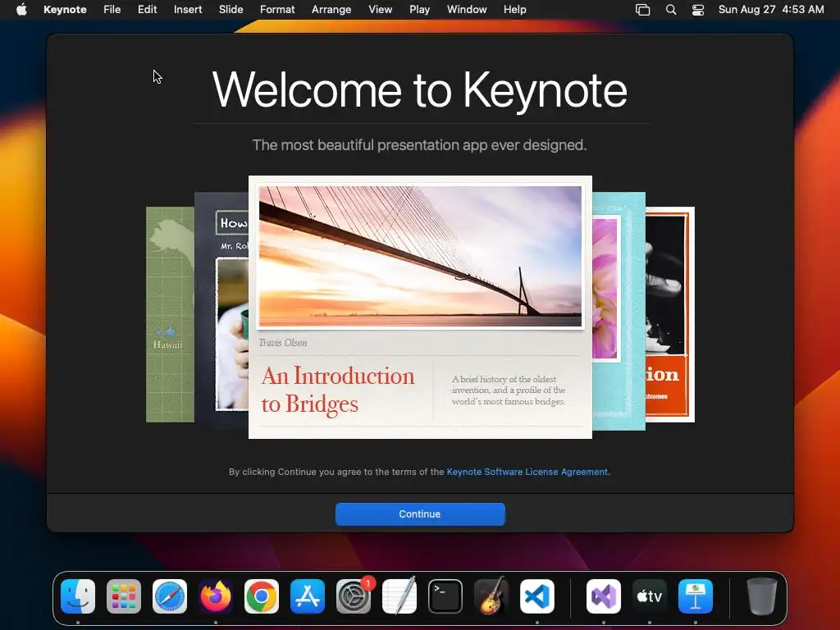Launch Firefox from the Dock
Screen dimensions: 840x630
pyautogui.click(x=216, y=596)
